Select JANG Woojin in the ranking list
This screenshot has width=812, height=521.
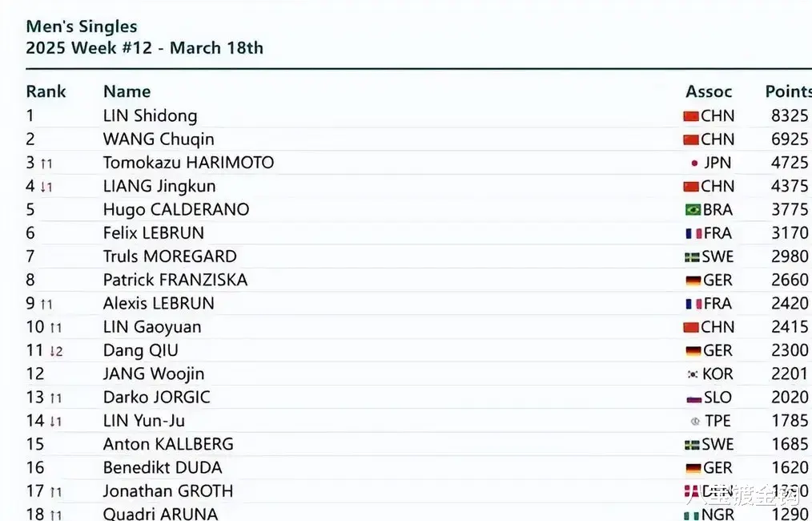[x=154, y=374]
